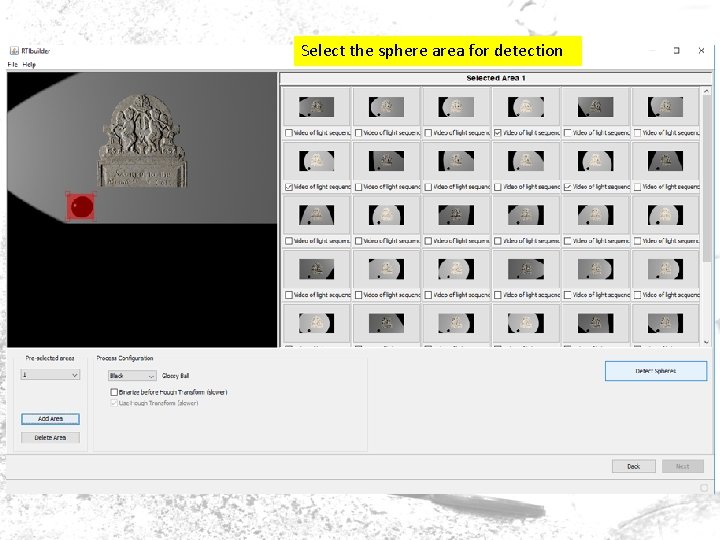
Task: Select first row, second column thumbnail
Action: [386, 107]
